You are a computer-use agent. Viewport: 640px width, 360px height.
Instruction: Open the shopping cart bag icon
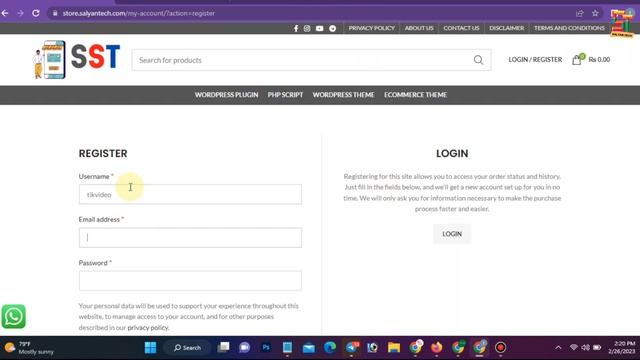577,60
